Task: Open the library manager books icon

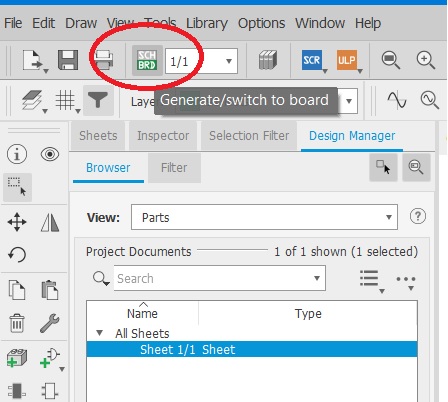Action: pos(268,60)
